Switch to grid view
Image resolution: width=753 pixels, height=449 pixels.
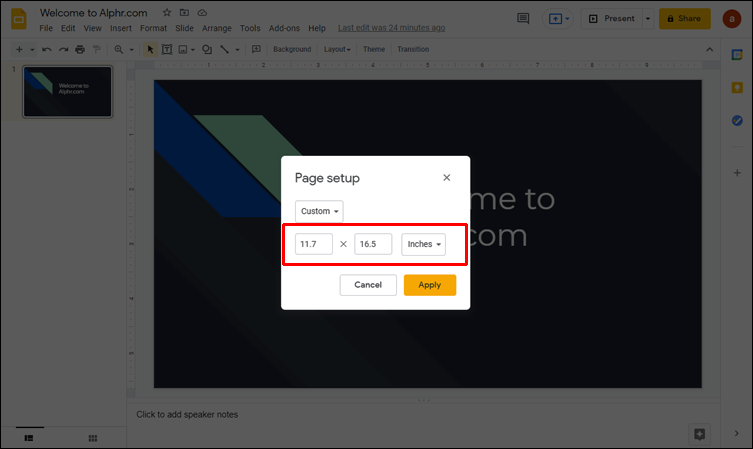point(93,438)
